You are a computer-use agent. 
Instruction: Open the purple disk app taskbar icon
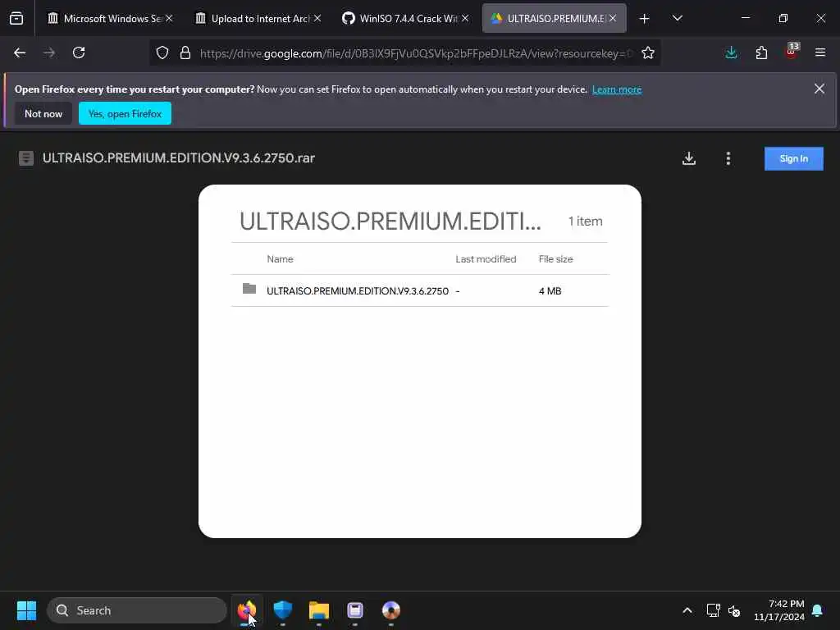pyautogui.click(x=354, y=610)
